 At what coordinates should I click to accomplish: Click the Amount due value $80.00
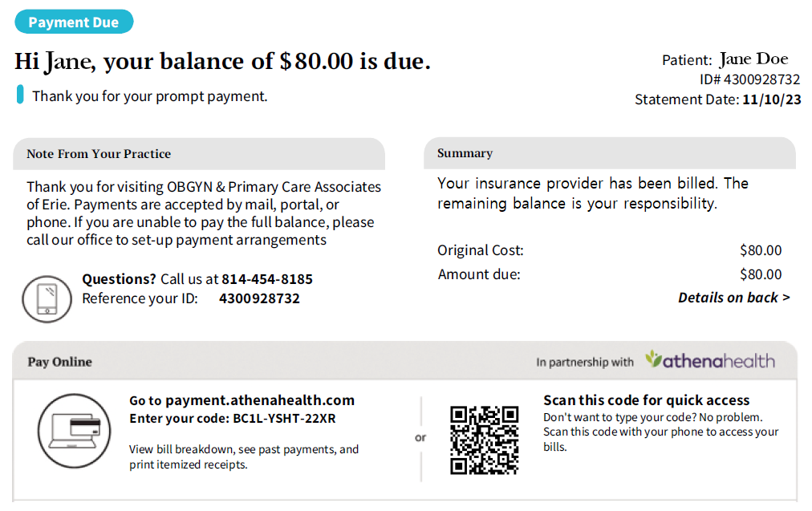(x=761, y=274)
